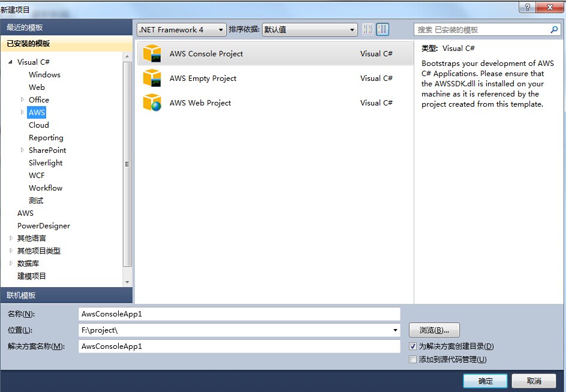Click the search magnifier icon

point(554,29)
